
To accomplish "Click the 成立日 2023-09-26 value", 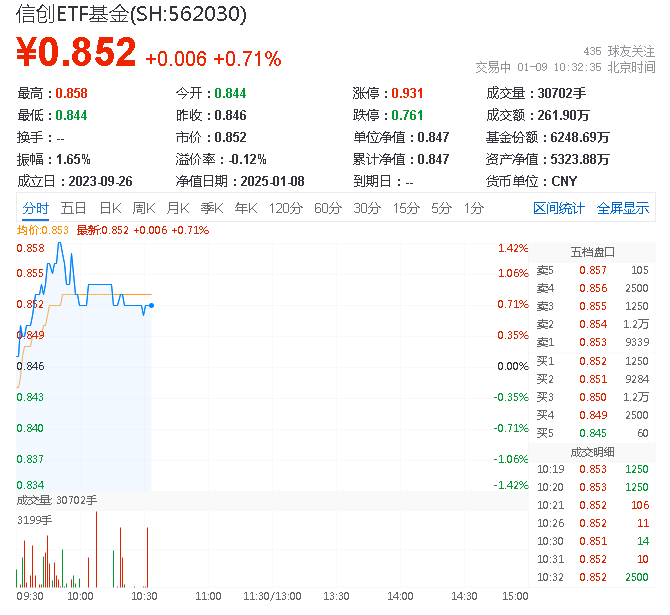I will (x=100, y=181).
